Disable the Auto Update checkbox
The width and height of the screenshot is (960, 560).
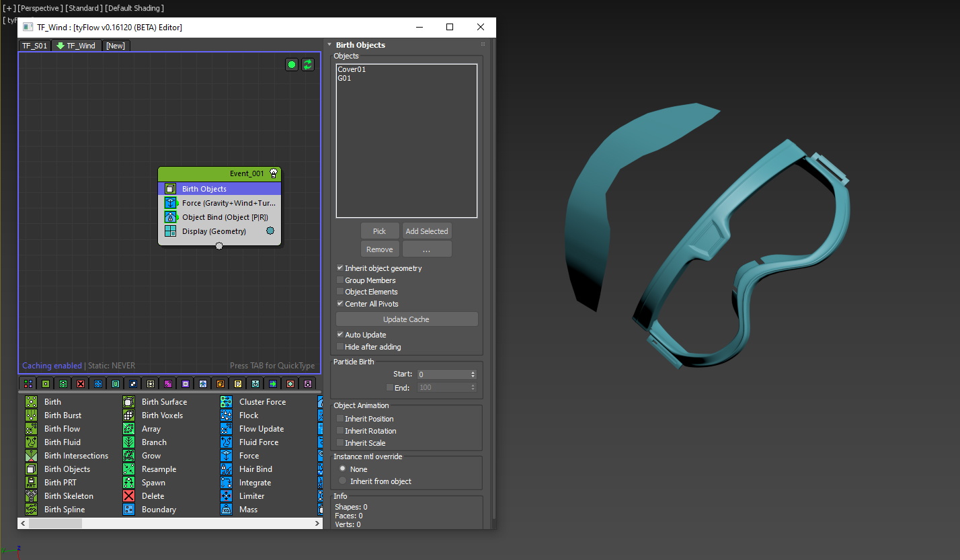tap(340, 334)
